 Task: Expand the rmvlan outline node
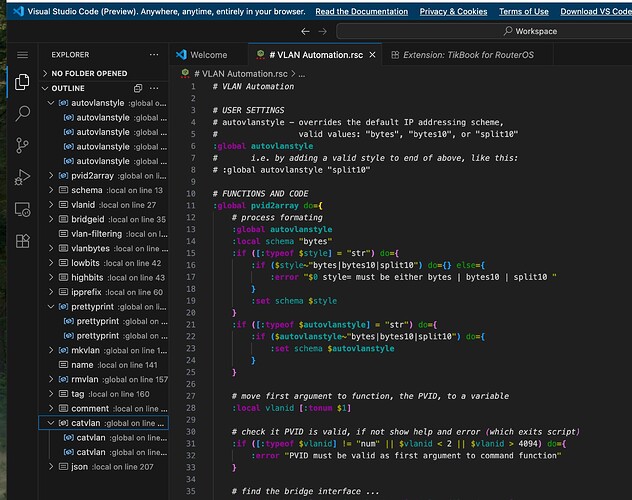pos(51,379)
